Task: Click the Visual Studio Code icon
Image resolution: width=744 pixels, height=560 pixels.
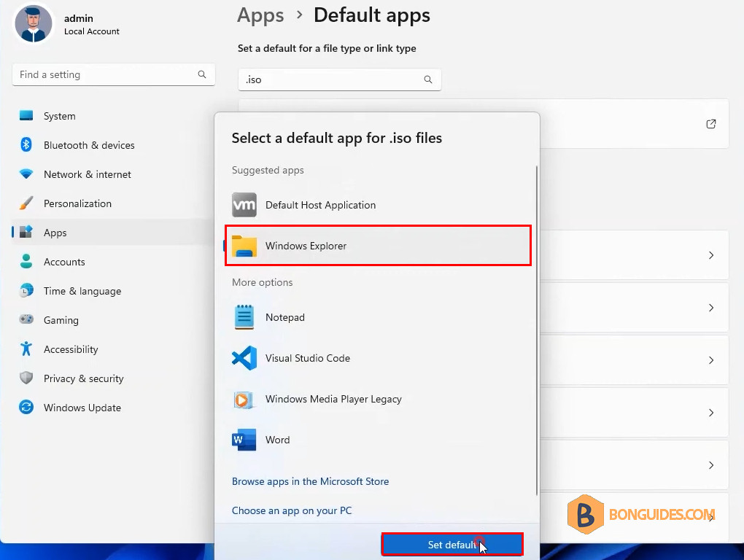Action: [244, 358]
